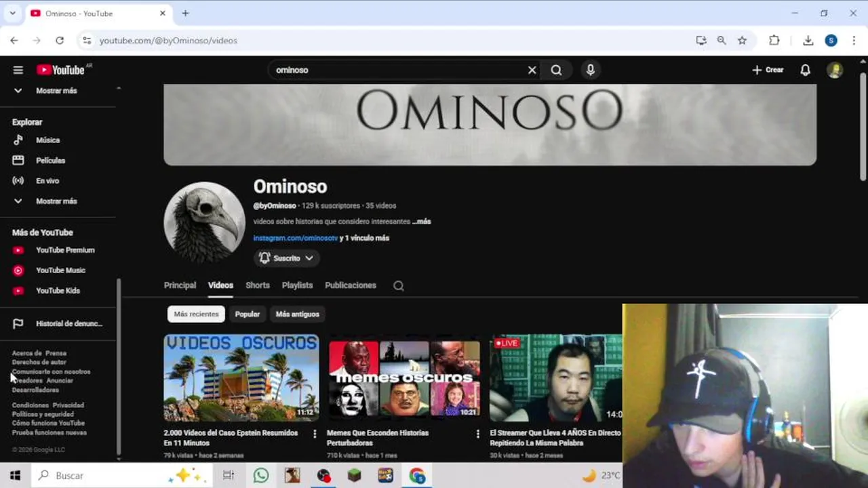This screenshot has width=868, height=488.
Task: Clear the search text with the X
Action: point(532,70)
